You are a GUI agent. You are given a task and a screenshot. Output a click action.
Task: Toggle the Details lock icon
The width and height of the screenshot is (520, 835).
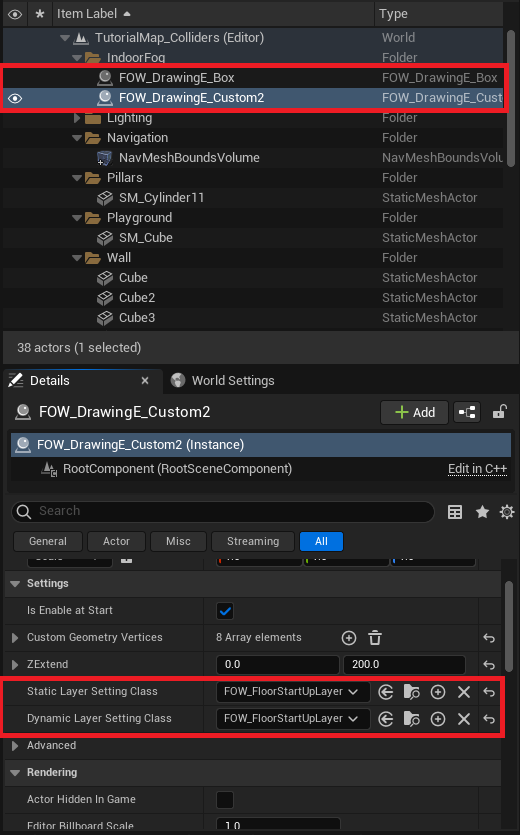[x=499, y=412]
